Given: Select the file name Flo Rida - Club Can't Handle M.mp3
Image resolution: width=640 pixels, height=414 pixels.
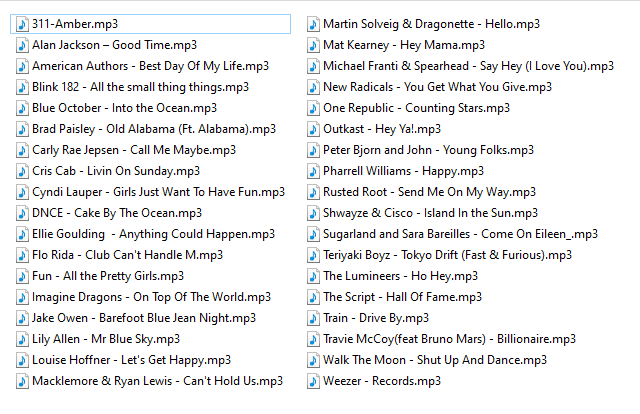Looking at the screenshot, I should [127, 255].
